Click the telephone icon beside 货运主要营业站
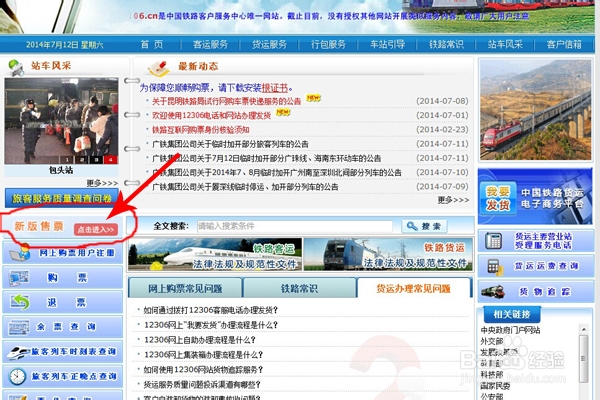Viewport: 600px width, 400px height. click(494, 241)
